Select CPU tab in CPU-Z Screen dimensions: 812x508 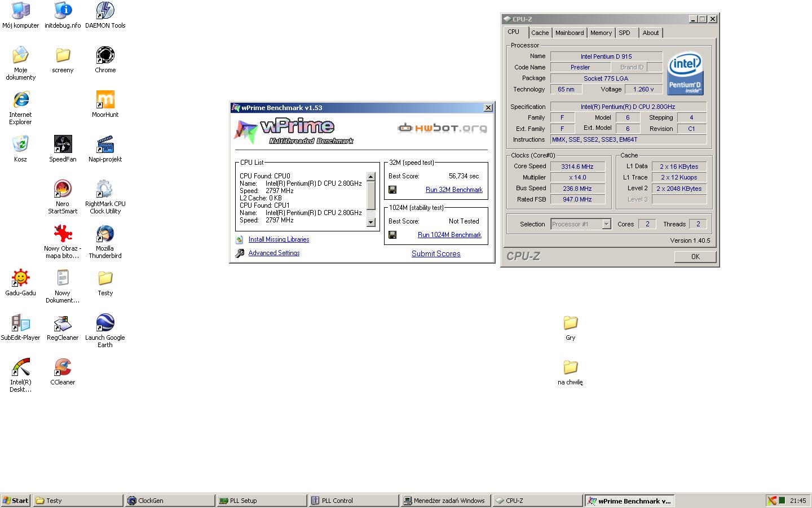click(514, 32)
